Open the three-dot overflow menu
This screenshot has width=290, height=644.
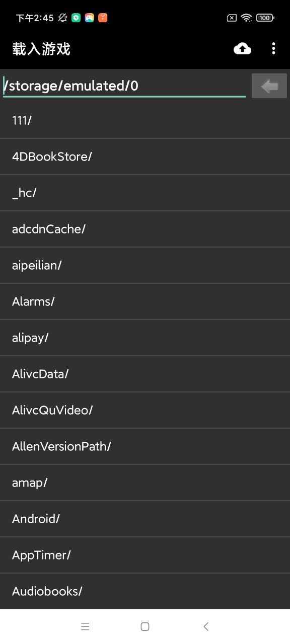[273, 49]
